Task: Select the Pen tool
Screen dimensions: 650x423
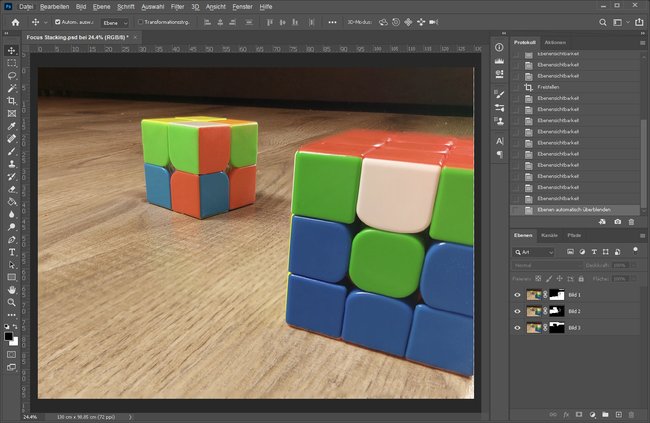Action: point(12,240)
